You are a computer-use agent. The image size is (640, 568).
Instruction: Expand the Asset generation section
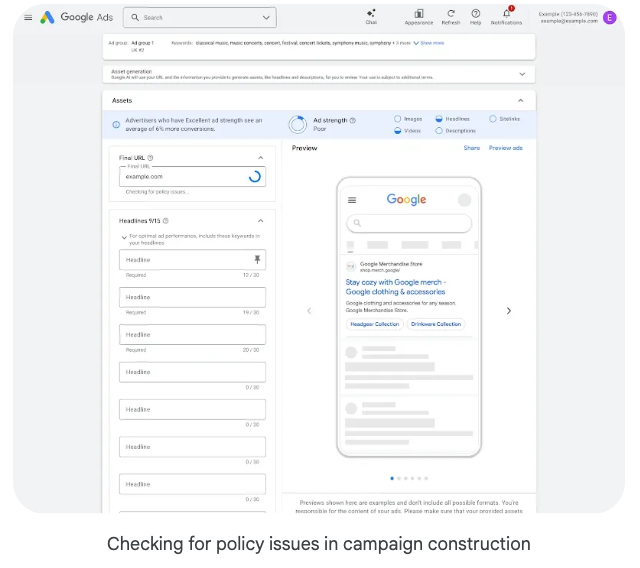522,74
